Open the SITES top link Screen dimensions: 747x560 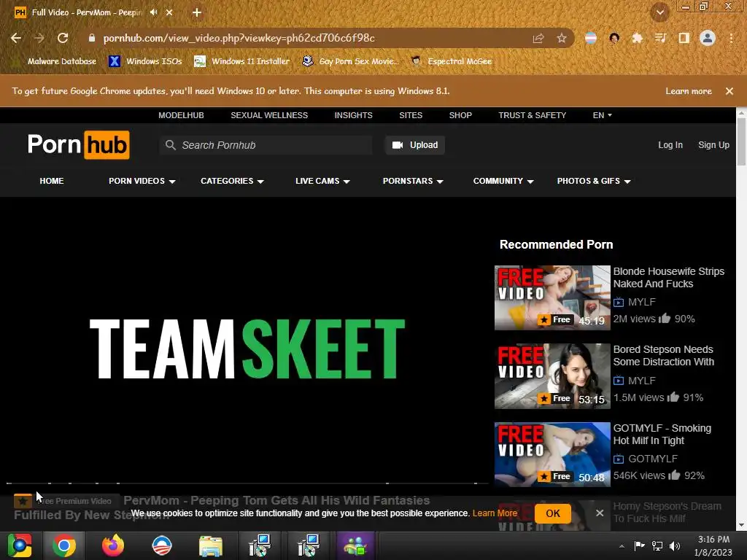pos(411,115)
